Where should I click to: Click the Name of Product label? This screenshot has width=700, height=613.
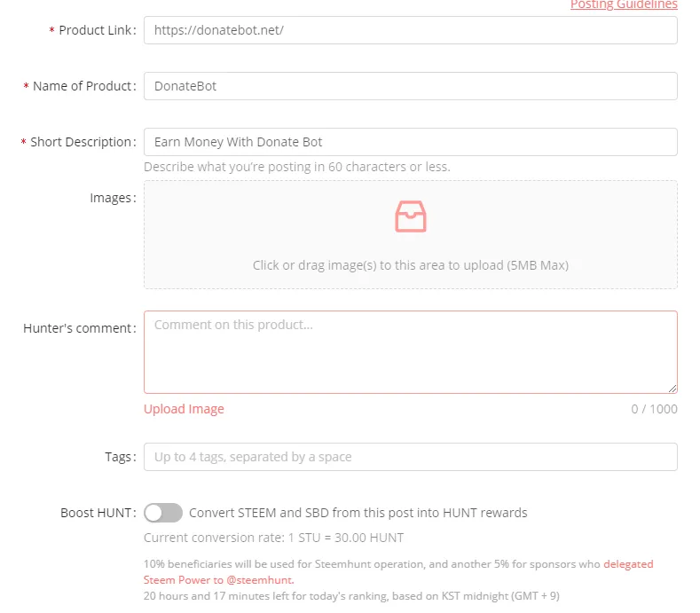click(x=83, y=86)
